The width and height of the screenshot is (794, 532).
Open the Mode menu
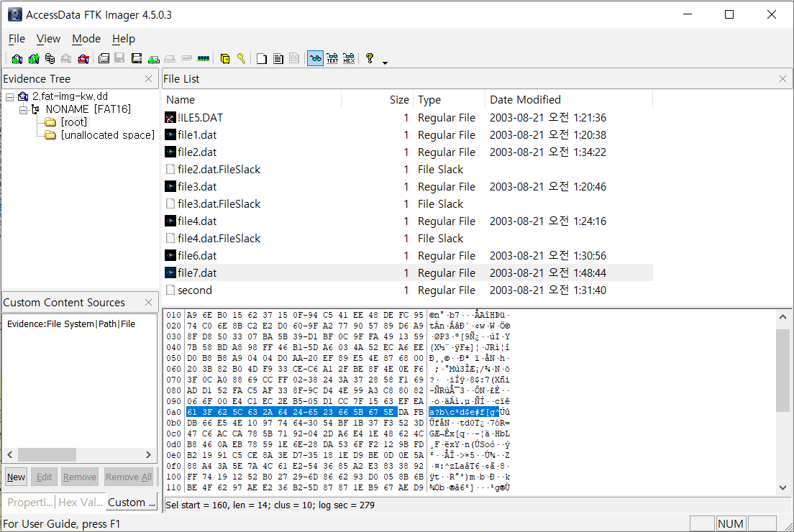click(86, 39)
